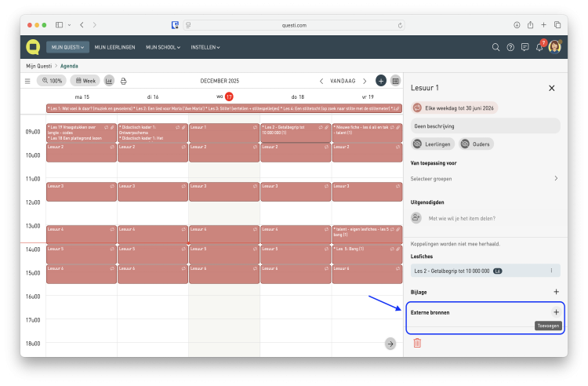The height and width of the screenshot is (386, 588).
Task: Open Monday Les 19 Vraagstukken event
Action: (x=82, y=133)
